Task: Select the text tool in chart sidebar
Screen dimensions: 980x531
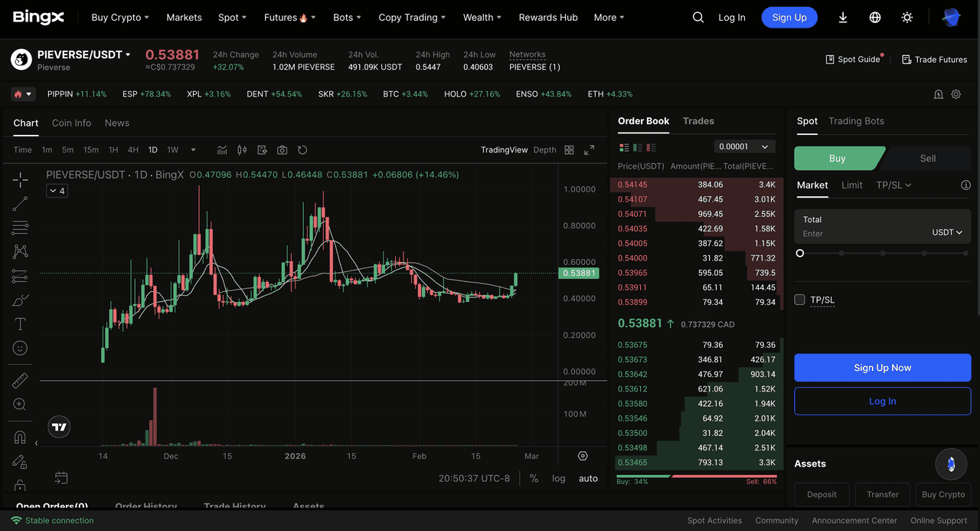Action: 21,324
